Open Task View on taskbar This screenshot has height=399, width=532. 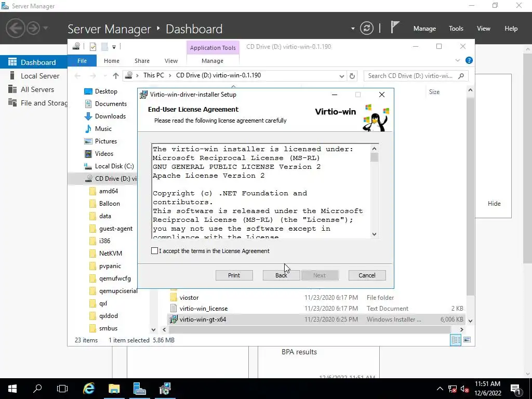click(x=62, y=389)
